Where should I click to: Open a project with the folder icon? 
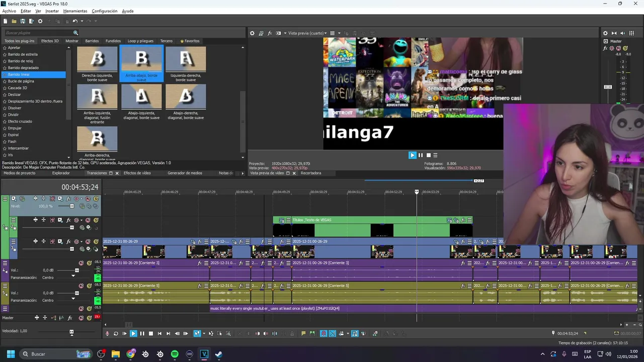tap(14, 21)
